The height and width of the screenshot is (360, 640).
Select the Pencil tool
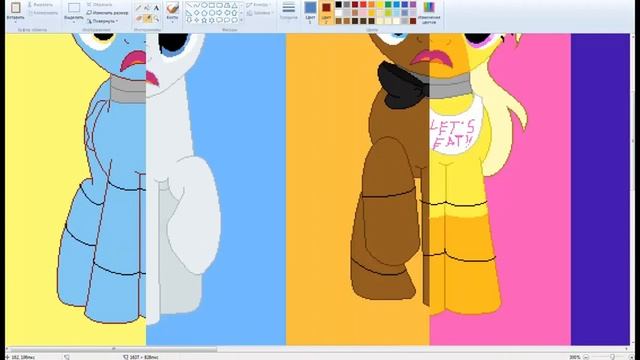coord(138,8)
